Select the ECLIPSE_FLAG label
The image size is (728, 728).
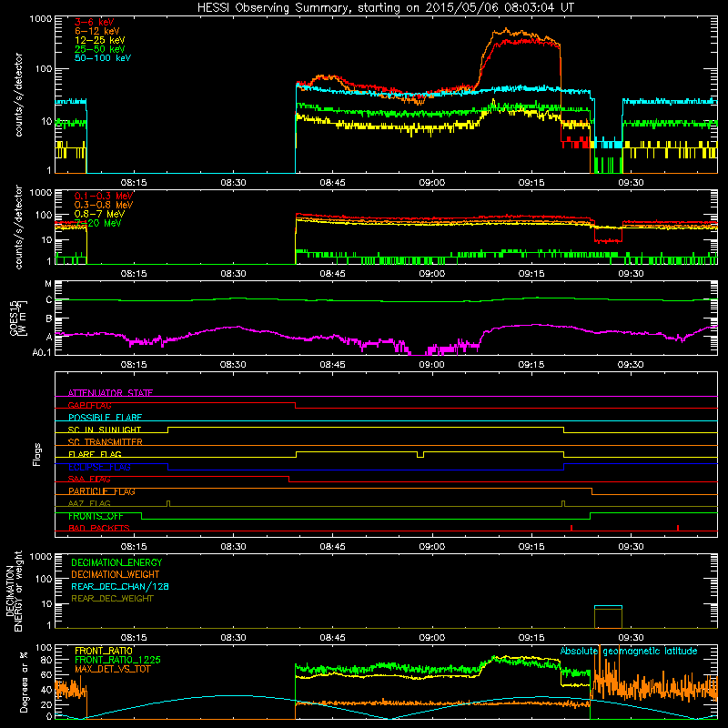(100, 467)
